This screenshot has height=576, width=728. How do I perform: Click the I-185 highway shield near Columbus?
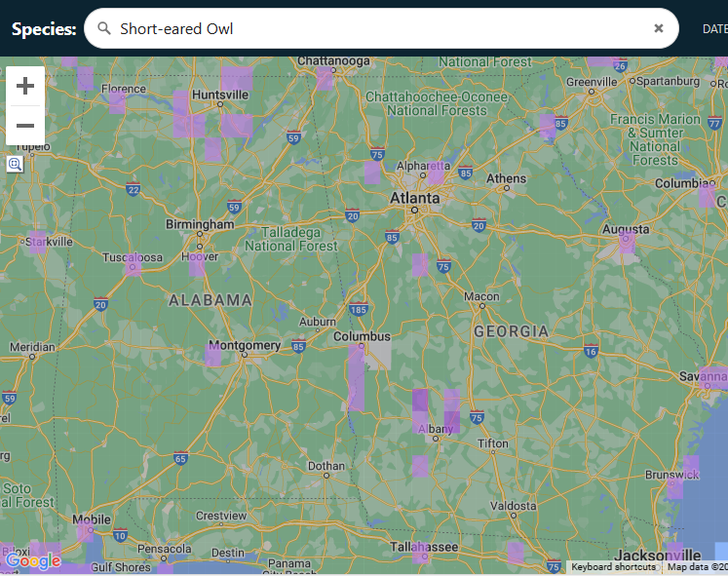(x=359, y=310)
